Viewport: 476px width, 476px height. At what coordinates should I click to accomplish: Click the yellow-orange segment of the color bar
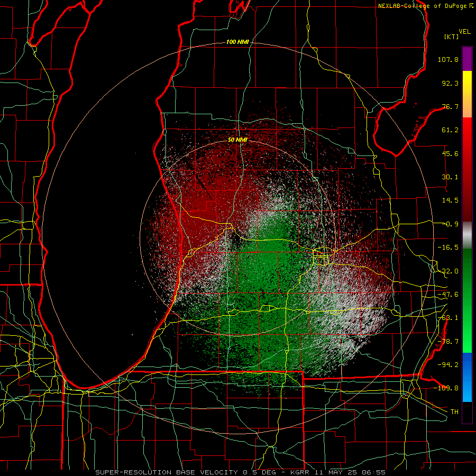(467, 94)
